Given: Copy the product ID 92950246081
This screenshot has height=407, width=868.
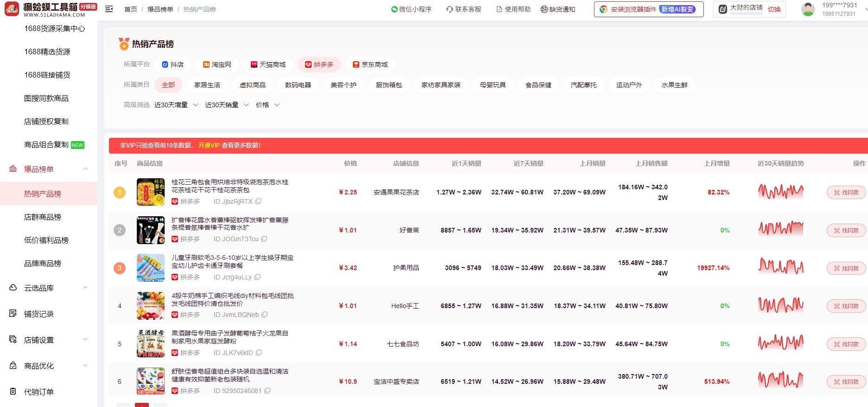Looking at the screenshot, I should [x=268, y=391].
